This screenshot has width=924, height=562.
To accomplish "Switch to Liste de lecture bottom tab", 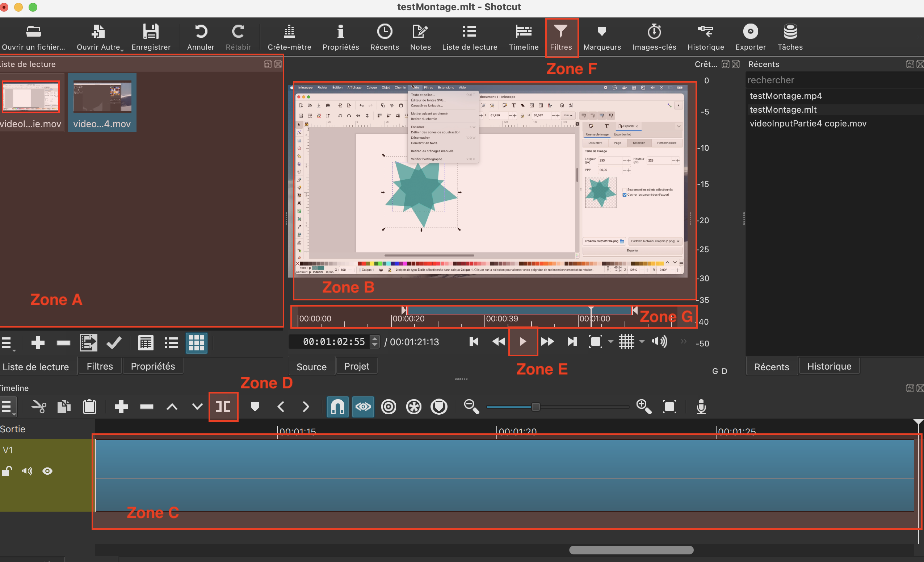I will point(36,367).
